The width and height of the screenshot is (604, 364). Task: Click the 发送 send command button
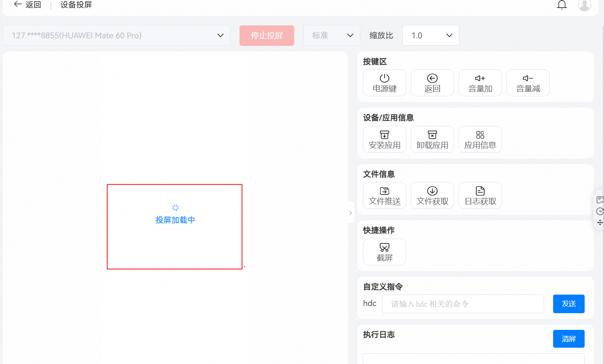point(568,304)
